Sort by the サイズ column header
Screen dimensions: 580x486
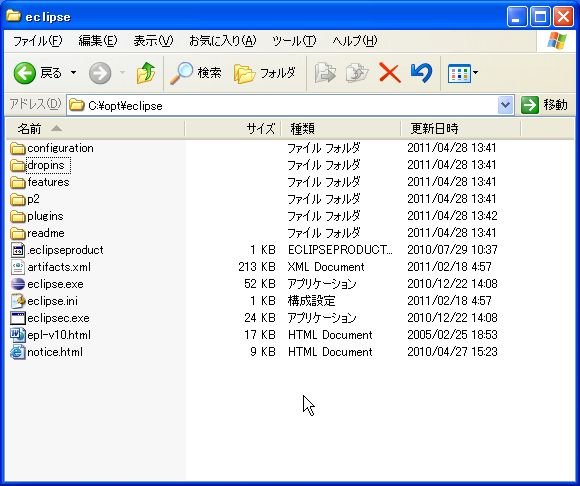pyautogui.click(x=233, y=129)
